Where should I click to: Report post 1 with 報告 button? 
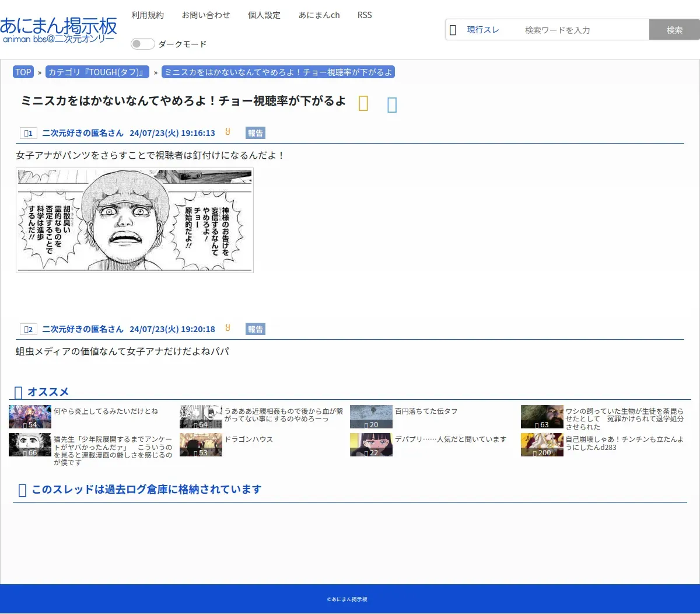(255, 133)
